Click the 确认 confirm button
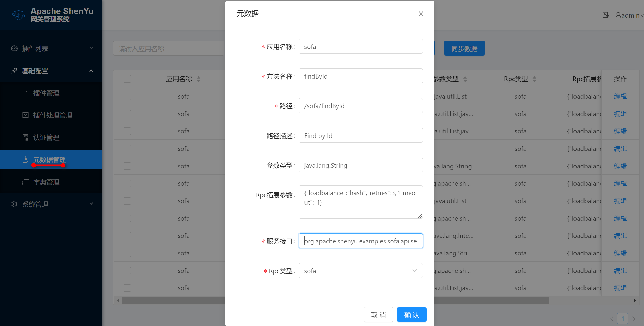The width and height of the screenshot is (644, 326). tap(411, 315)
